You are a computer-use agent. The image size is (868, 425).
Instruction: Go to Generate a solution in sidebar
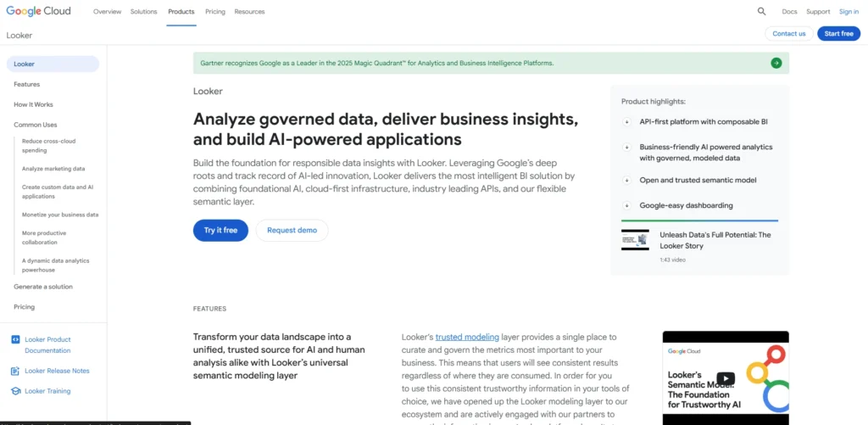tap(43, 287)
